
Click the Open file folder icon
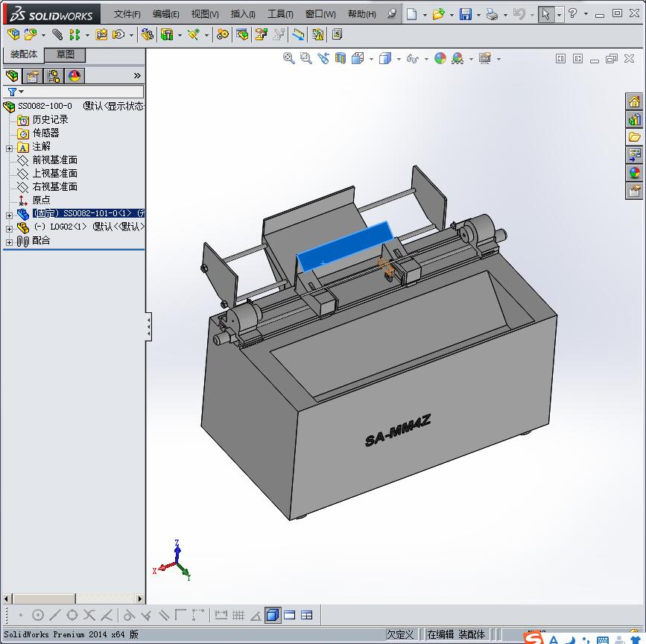(x=438, y=14)
